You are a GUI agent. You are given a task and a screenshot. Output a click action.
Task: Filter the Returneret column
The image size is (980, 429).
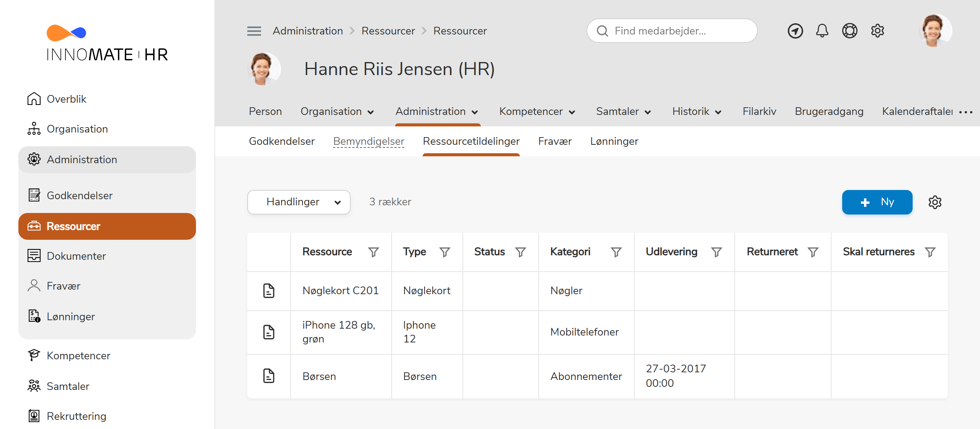point(813,252)
